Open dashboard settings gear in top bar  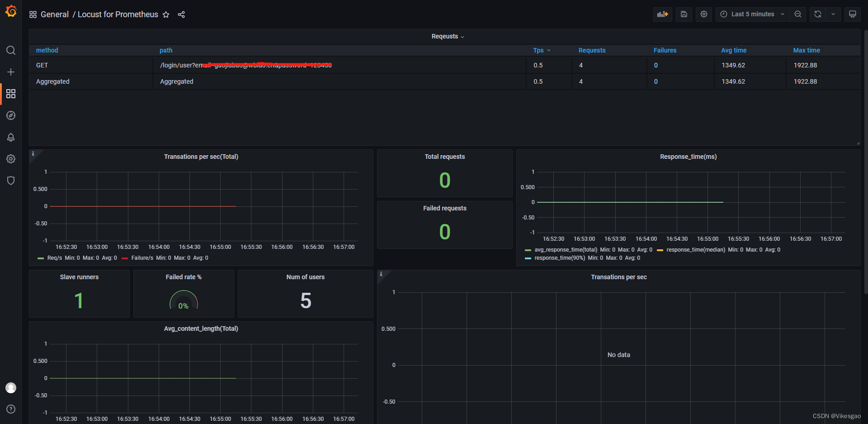click(x=704, y=14)
